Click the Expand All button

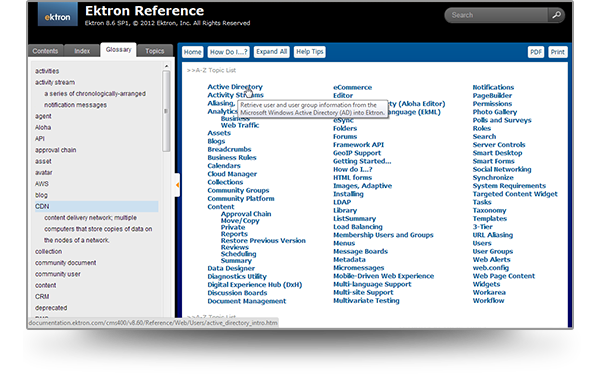(271, 52)
